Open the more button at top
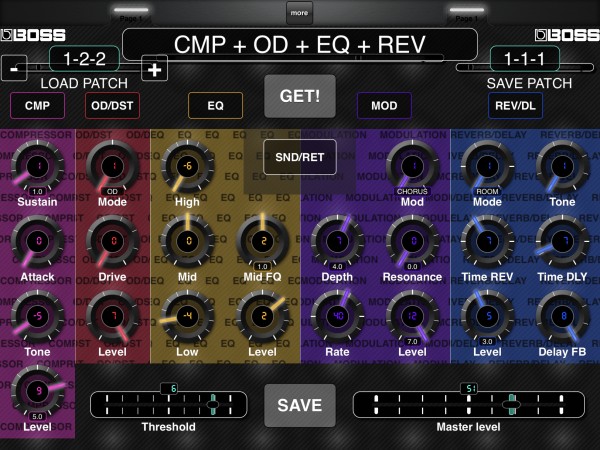 coord(299,13)
